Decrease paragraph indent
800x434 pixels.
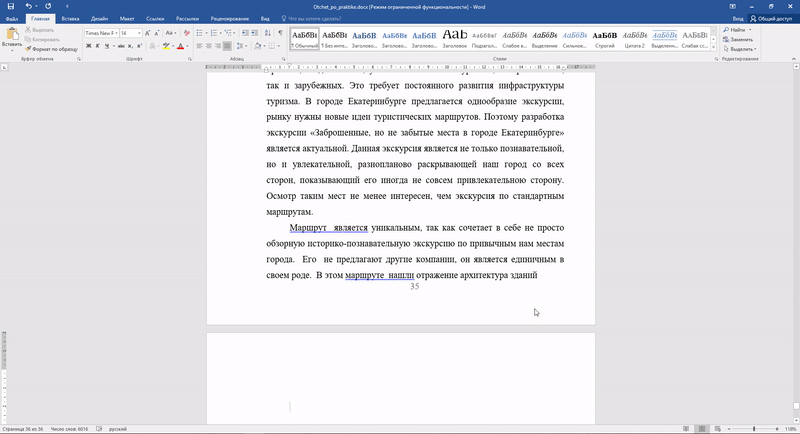245,33
